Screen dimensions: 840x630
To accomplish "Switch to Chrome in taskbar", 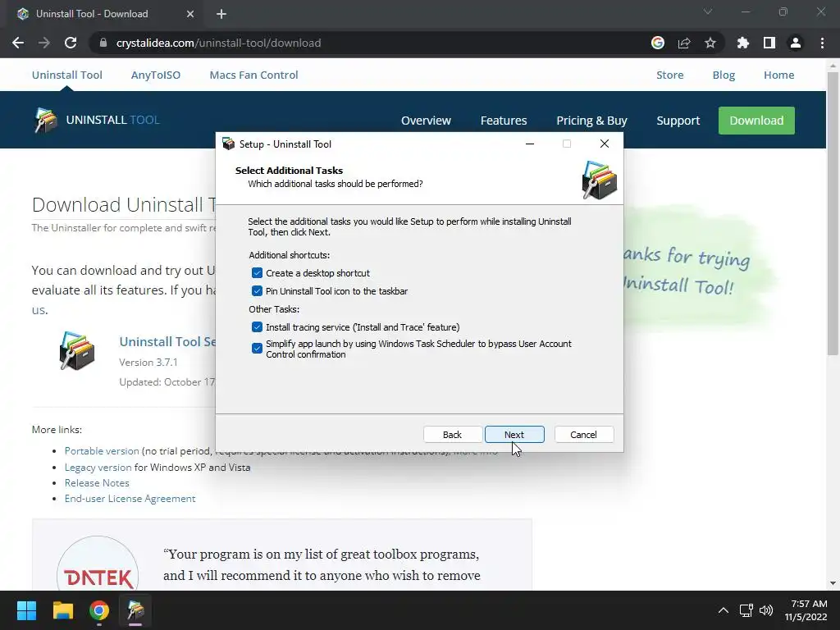I will [99, 610].
